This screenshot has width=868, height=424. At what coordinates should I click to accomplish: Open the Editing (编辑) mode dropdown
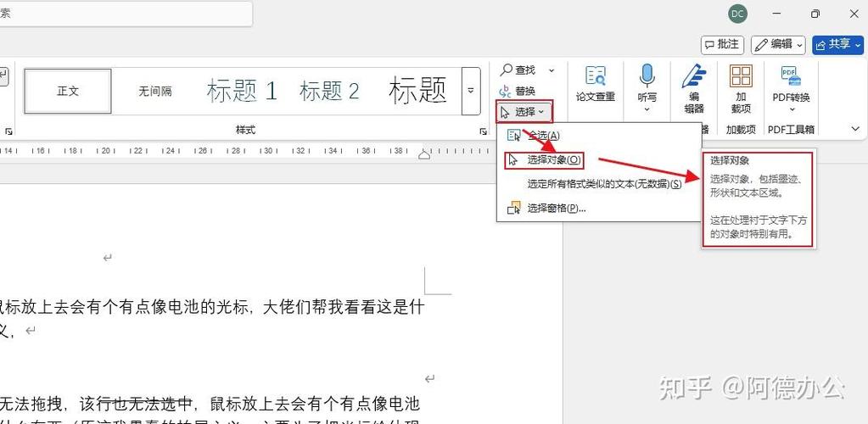pos(778,45)
